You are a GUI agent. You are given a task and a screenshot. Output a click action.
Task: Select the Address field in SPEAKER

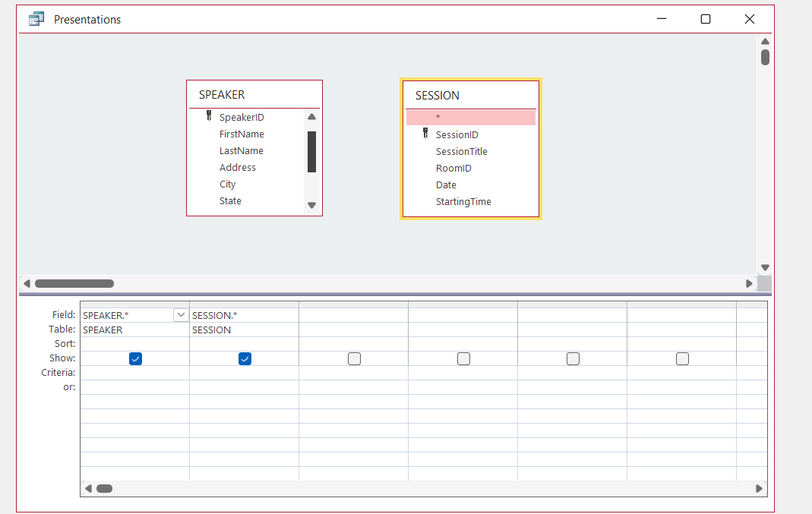point(238,167)
